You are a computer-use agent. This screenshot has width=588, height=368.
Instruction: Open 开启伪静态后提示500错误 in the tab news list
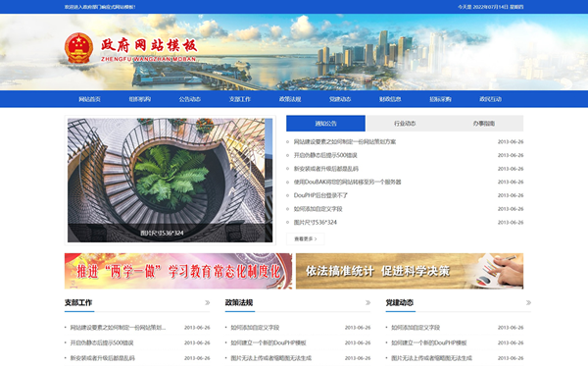pyautogui.click(x=325, y=155)
